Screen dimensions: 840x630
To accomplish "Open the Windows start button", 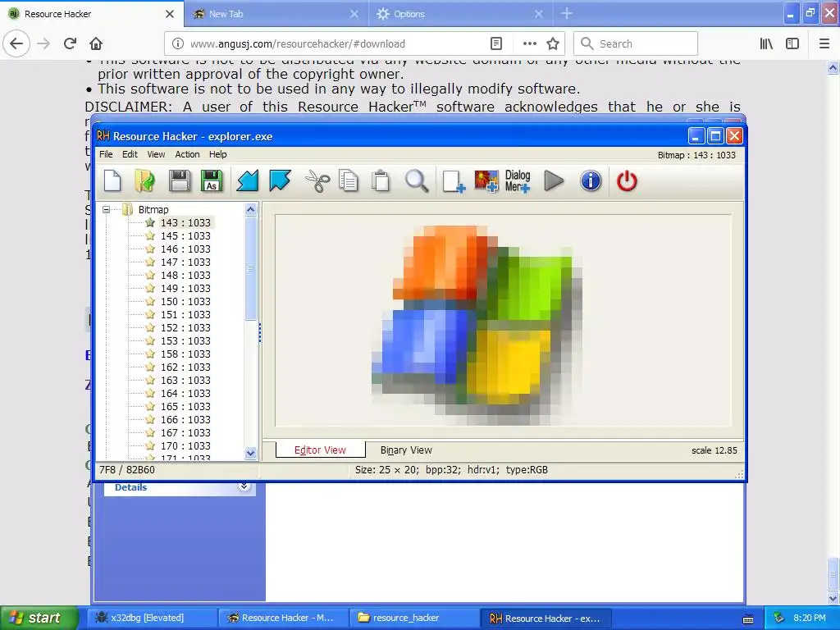I will 39,618.
